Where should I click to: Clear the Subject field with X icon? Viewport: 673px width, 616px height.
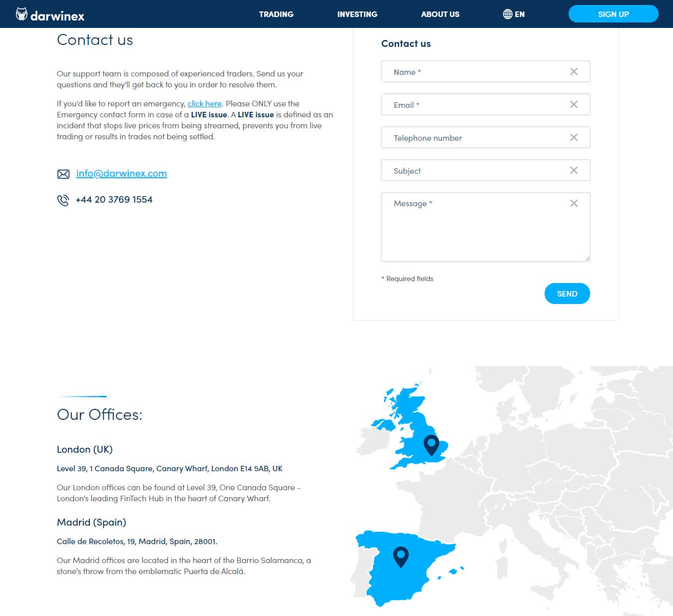574,171
